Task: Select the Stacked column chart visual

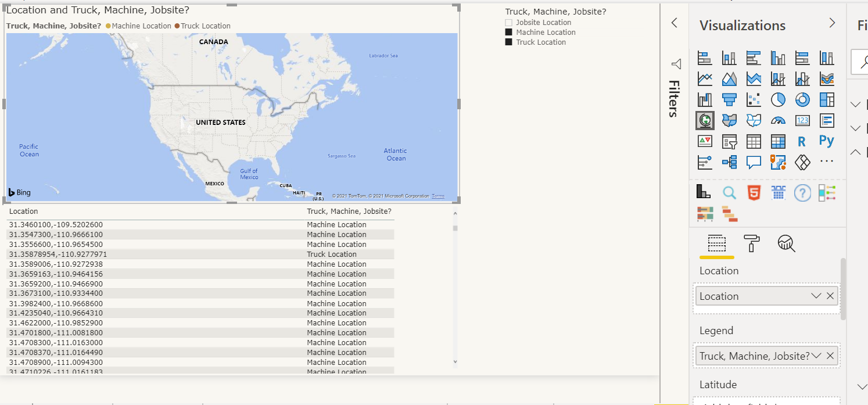Action: click(729, 58)
